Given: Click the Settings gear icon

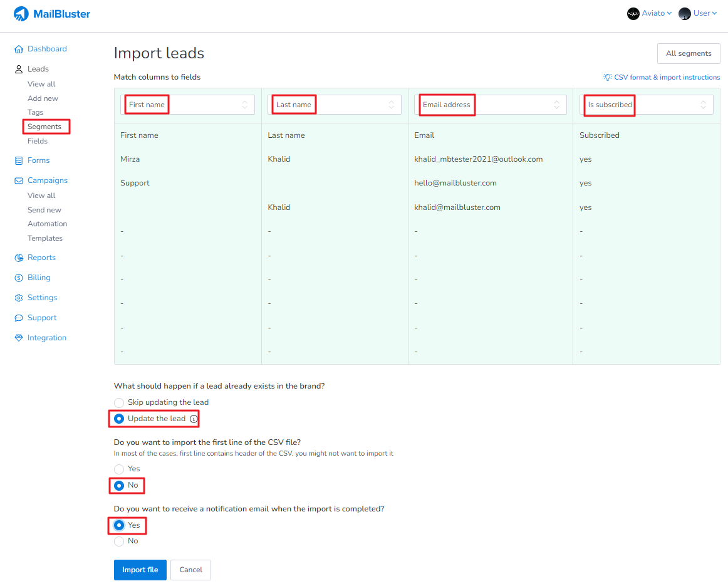Looking at the screenshot, I should click(x=19, y=298).
